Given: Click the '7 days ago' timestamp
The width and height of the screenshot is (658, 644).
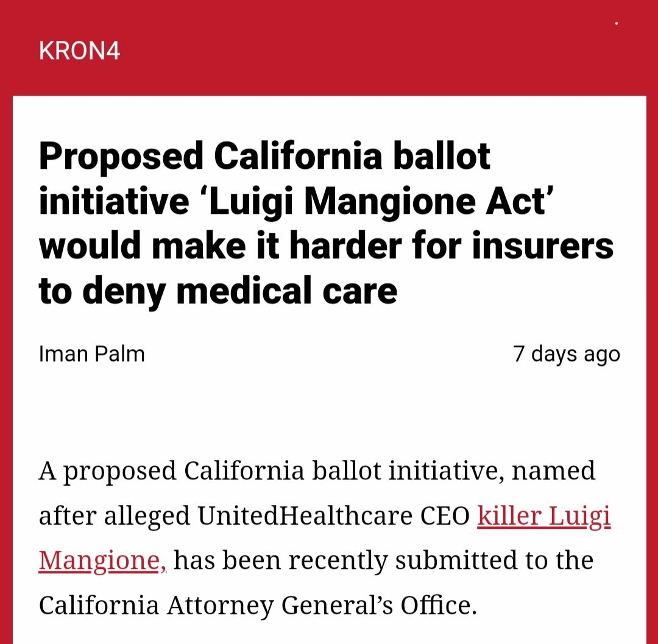Looking at the screenshot, I should pyautogui.click(x=567, y=355).
